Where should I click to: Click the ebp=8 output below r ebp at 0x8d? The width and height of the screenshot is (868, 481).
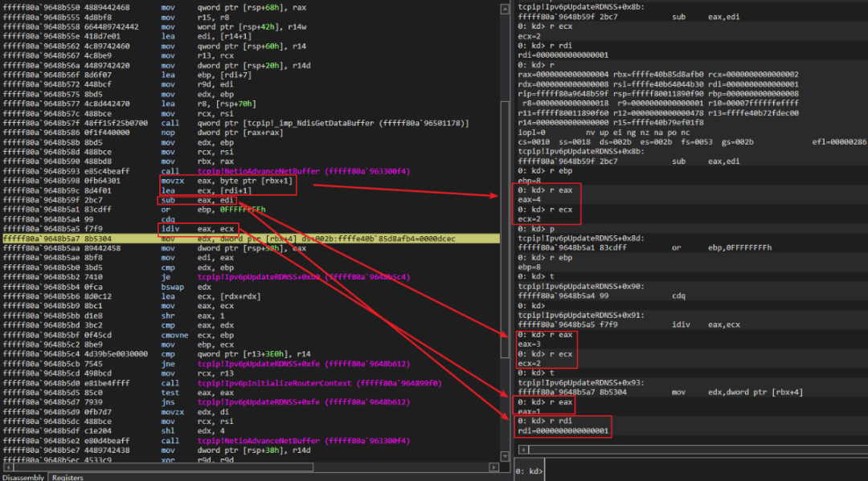coord(529,267)
